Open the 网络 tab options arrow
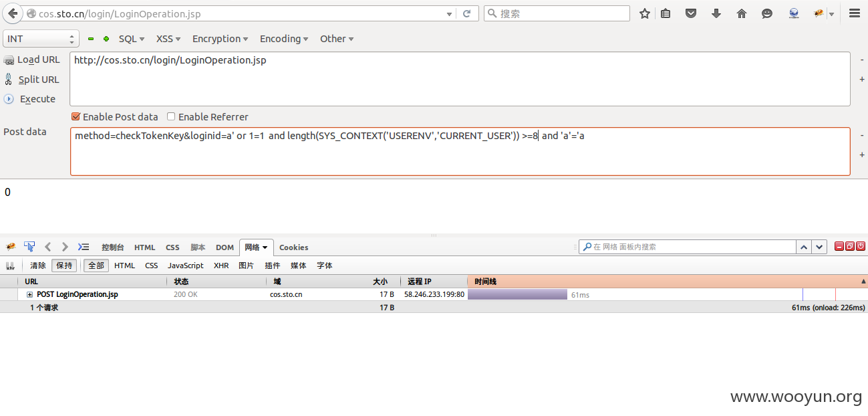 265,247
